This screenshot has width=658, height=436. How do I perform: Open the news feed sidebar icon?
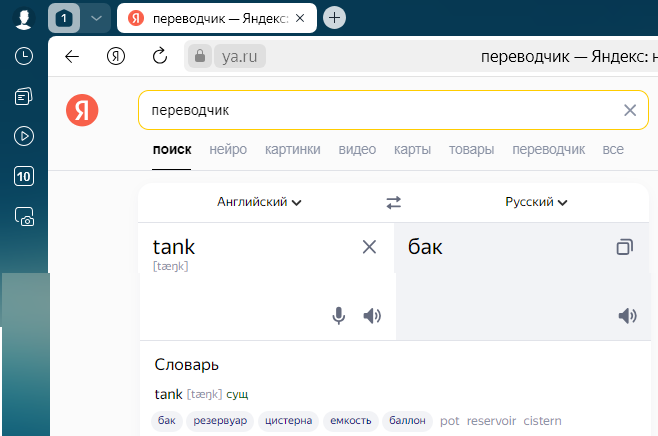pyautogui.click(x=24, y=96)
